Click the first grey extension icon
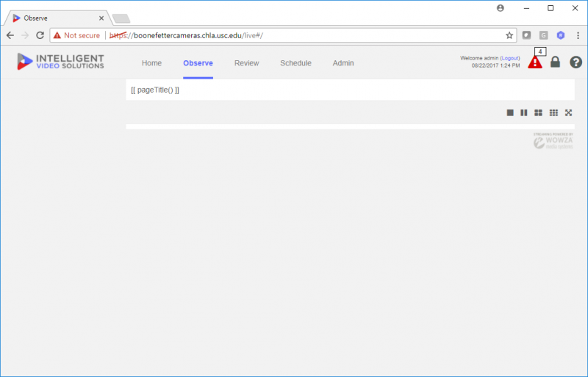The image size is (588, 377). (526, 35)
